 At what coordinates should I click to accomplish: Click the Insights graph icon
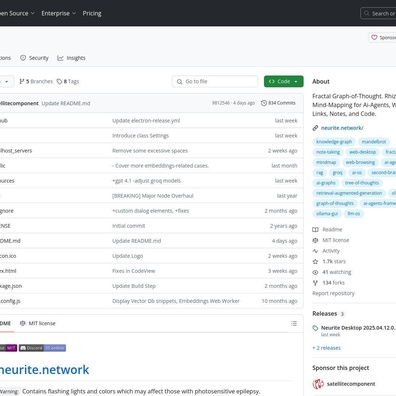click(x=60, y=58)
